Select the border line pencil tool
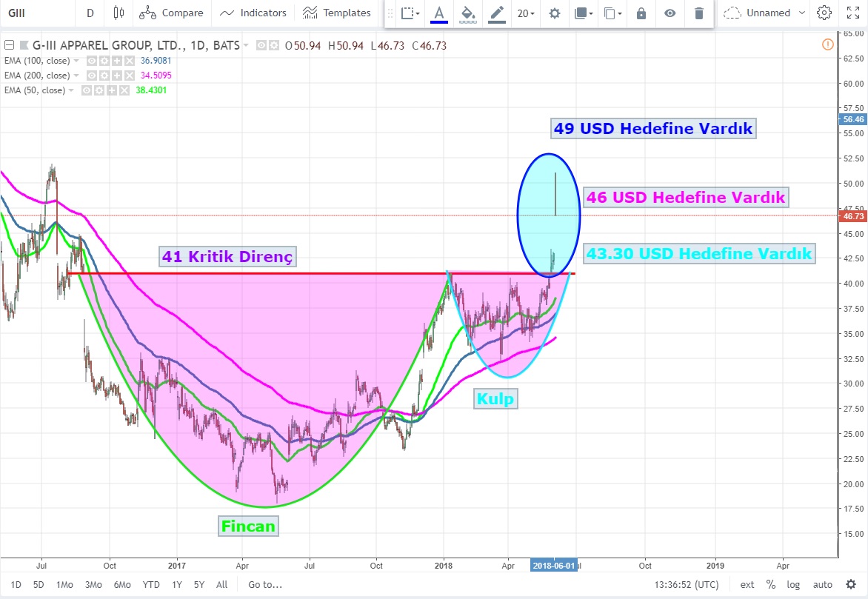Screen dimensions: 868x599 (497, 13)
